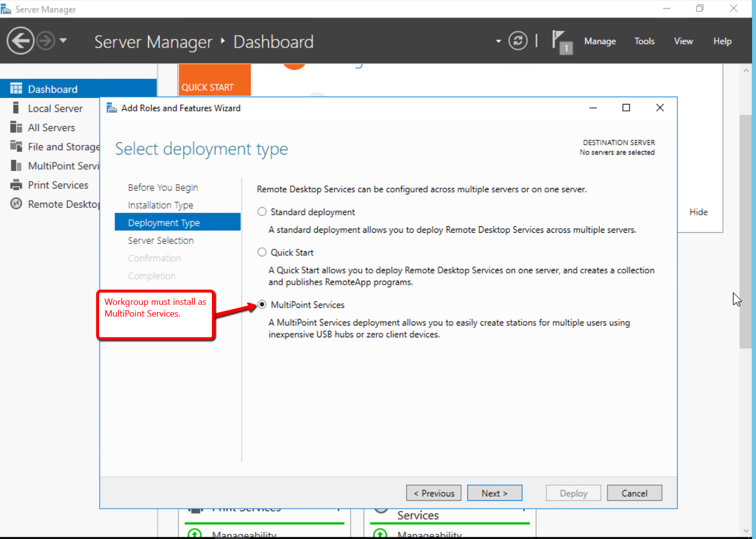Click the Remote Desktop Services icon in sidebar
The height and width of the screenshot is (539, 756).
click(16, 203)
